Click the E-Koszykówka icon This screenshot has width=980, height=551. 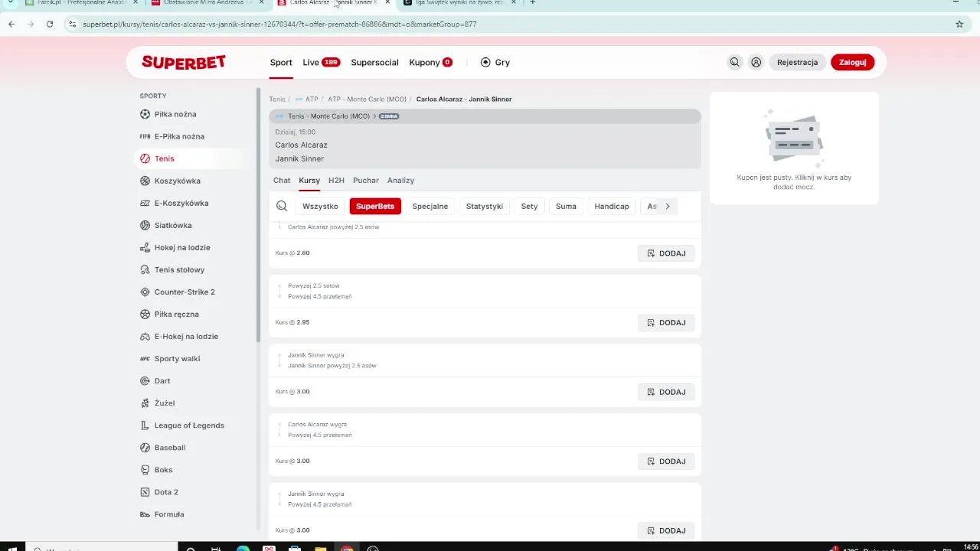[x=145, y=203]
